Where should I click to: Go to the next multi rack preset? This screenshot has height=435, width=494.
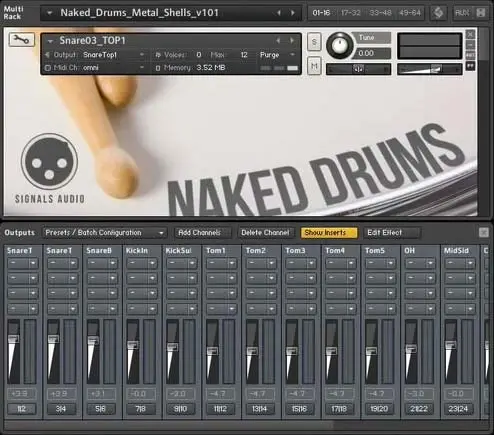[x=293, y=13]
